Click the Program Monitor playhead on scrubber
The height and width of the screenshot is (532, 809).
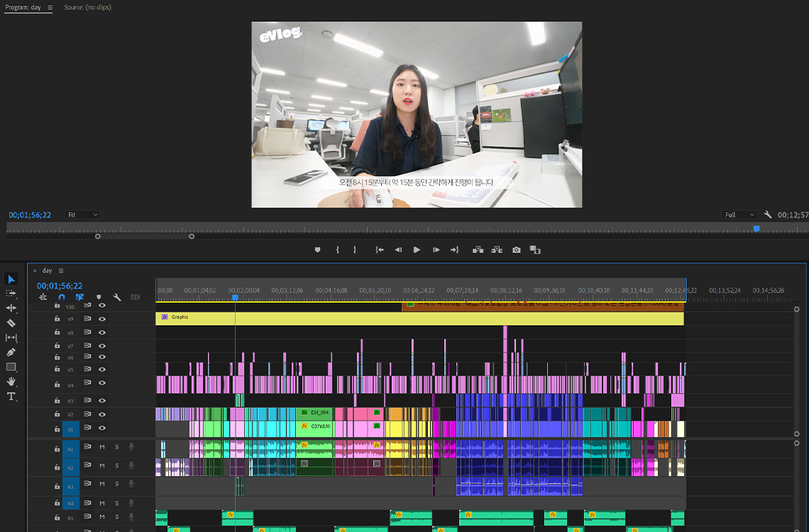[756, 228]
